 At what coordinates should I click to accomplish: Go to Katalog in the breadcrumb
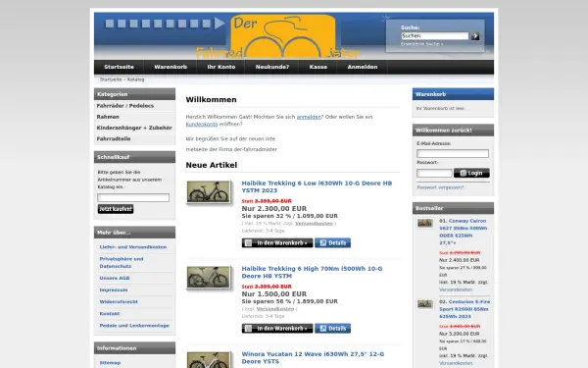[x=136, y=79]
